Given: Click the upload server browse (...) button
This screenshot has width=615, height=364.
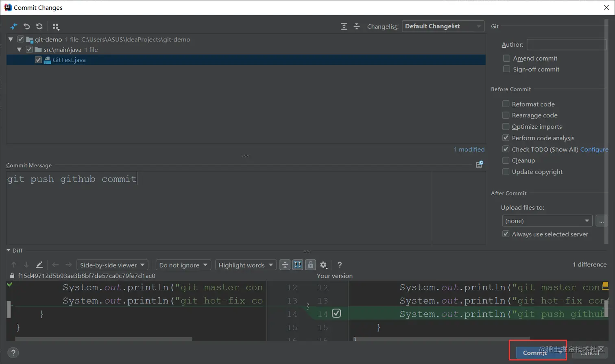Looking at the screenshot, I should (x=601, y=221).
